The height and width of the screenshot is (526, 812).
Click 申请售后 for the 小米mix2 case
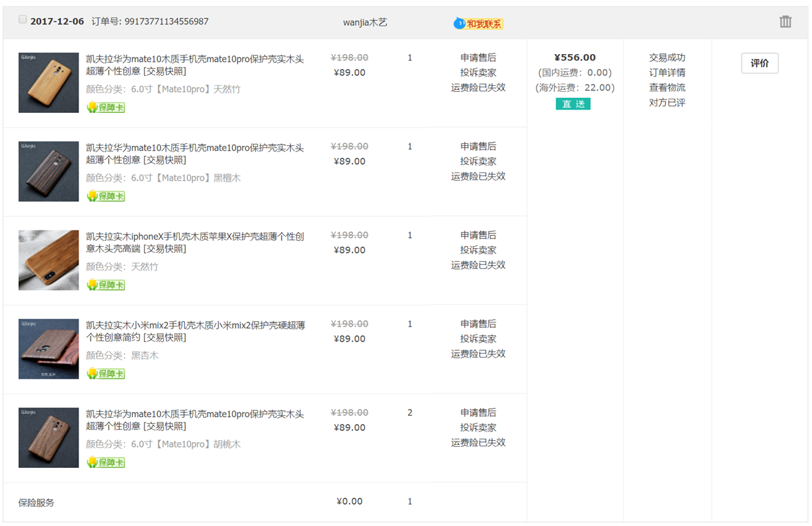point(478,324)
